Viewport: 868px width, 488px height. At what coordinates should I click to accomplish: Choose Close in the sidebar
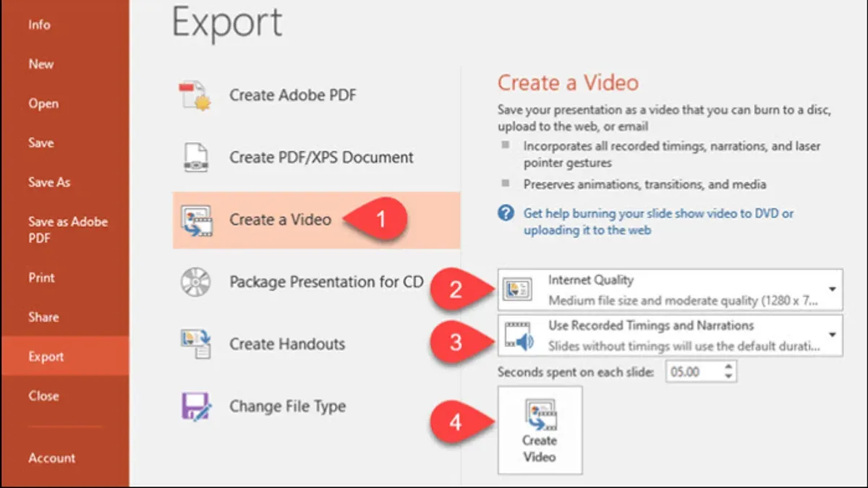(x=43, y=395)
